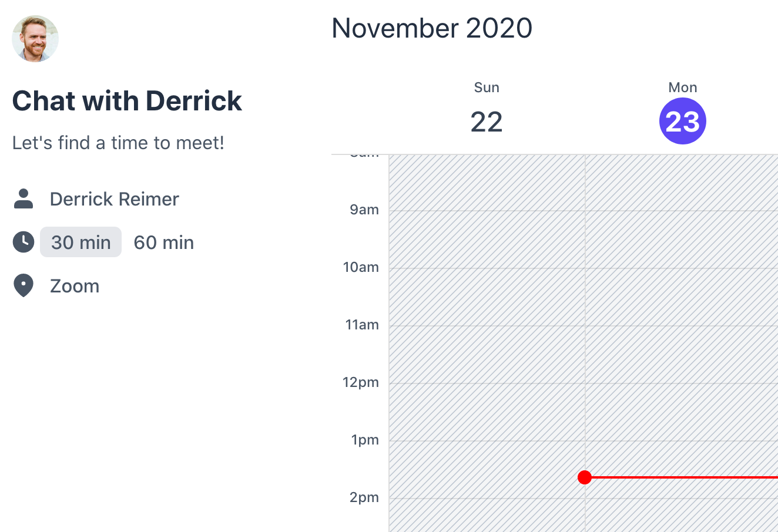Click the November 2020 month heading
Viewport: 778px width, 532px height.
[432, 28]
